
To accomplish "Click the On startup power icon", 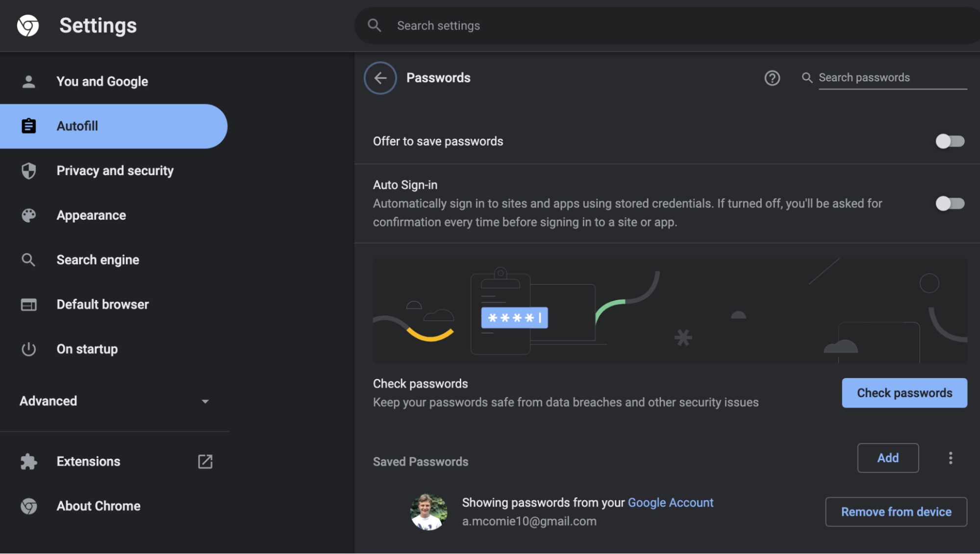I will pyautogui.click(x=29, y=349).
